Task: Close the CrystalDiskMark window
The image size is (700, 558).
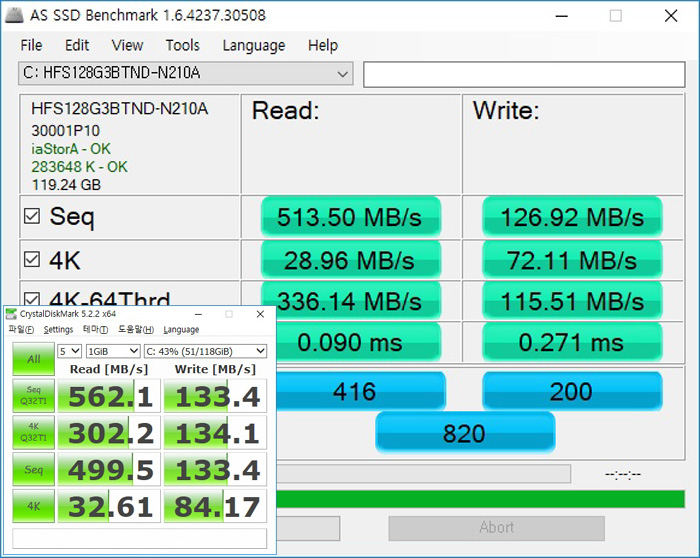Action: [262, 314]
